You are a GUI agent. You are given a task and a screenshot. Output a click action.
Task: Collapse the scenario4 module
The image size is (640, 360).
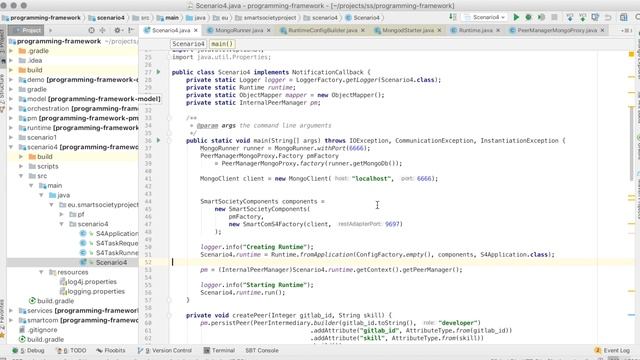11,147
